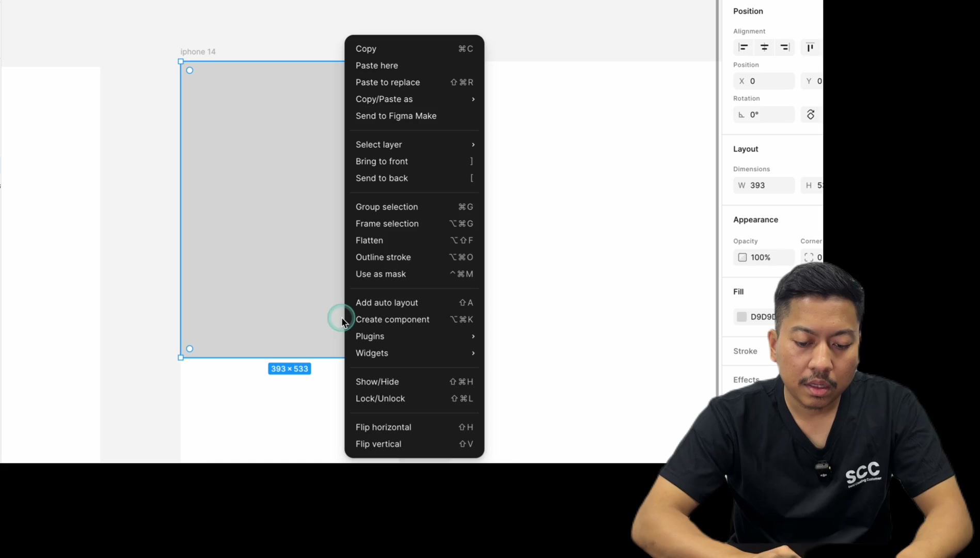
Task: Click the opacity field showing 100%
Action: (764, 257)
